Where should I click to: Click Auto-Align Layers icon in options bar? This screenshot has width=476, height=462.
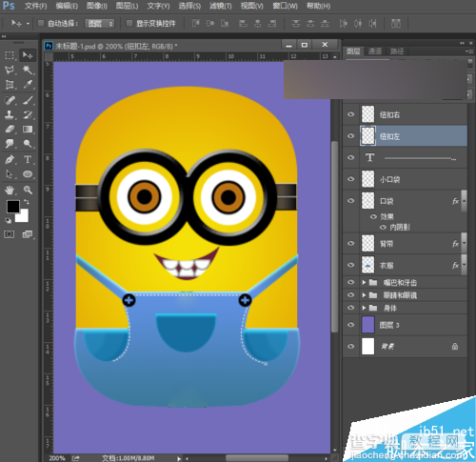(396, 23)
